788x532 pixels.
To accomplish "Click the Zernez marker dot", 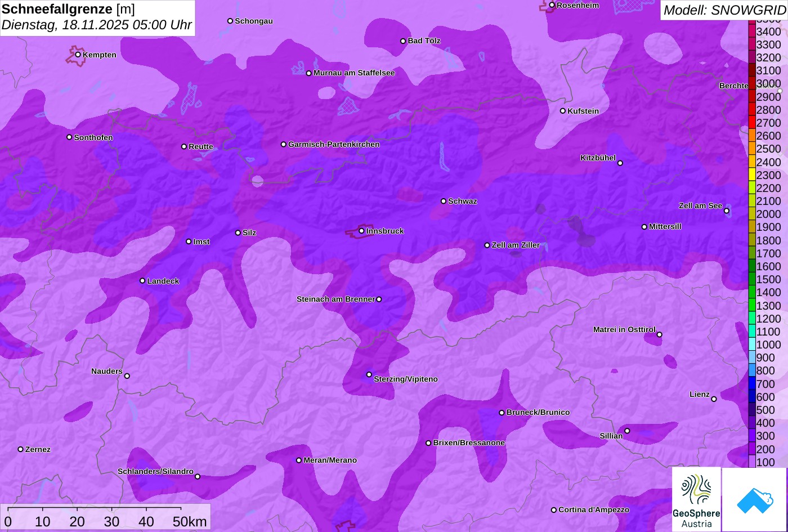I will click(20, 449).
